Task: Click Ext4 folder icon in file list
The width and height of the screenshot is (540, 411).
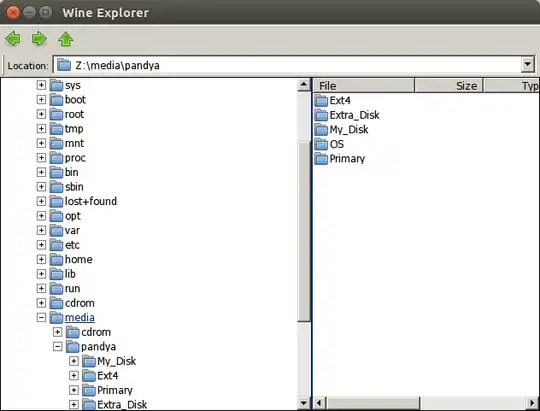Action: coord(321,101)
